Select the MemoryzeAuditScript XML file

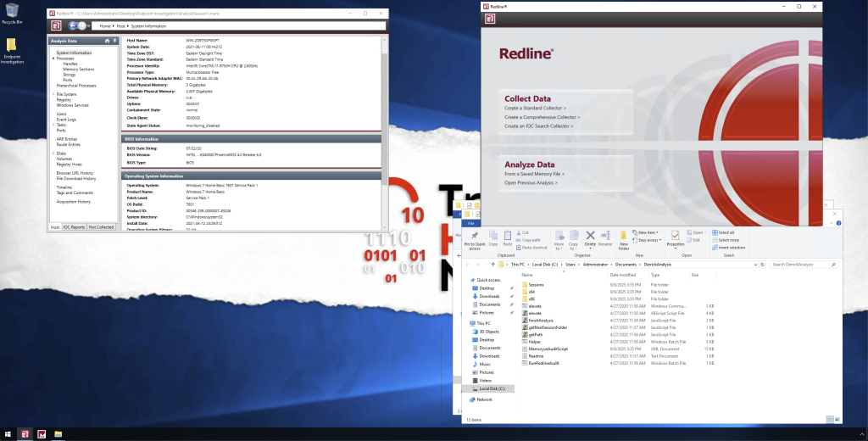point(548,349)
